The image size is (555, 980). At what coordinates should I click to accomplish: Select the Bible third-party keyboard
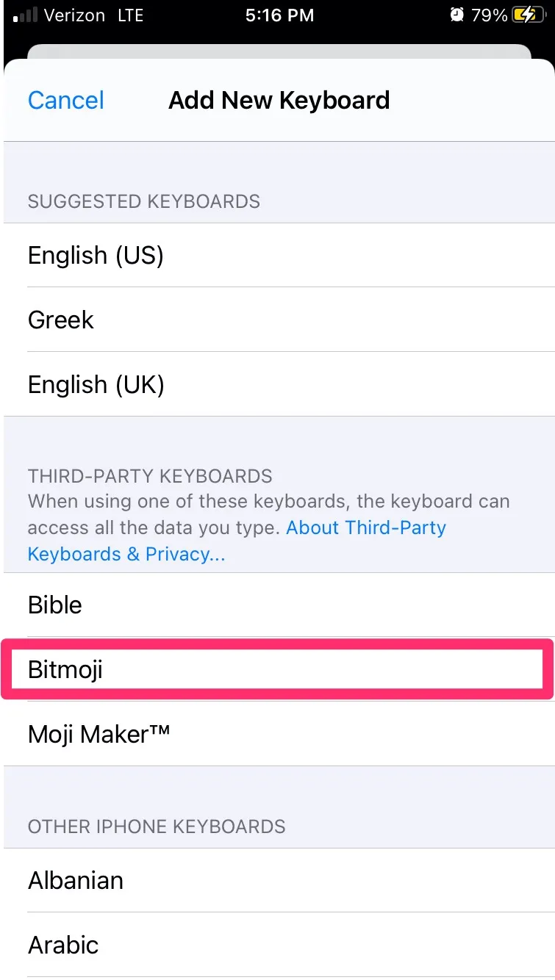click(x=55, y=605)
